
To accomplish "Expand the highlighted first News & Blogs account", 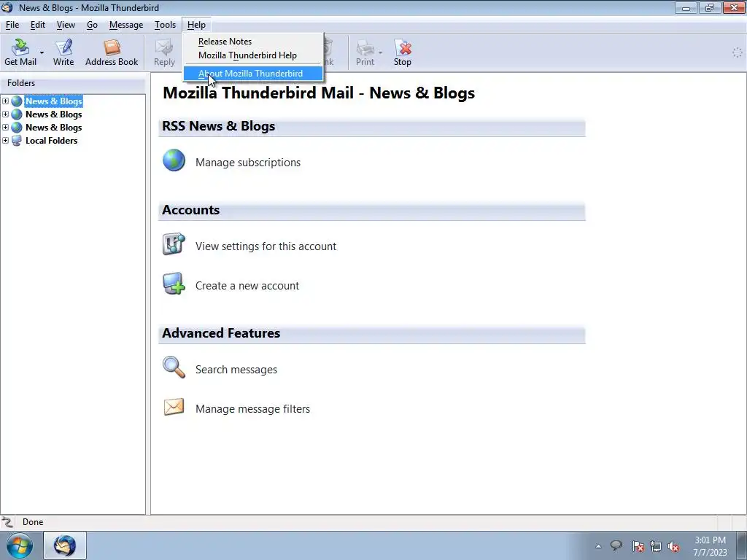I will pyautogui.click(x=5, y=101).
